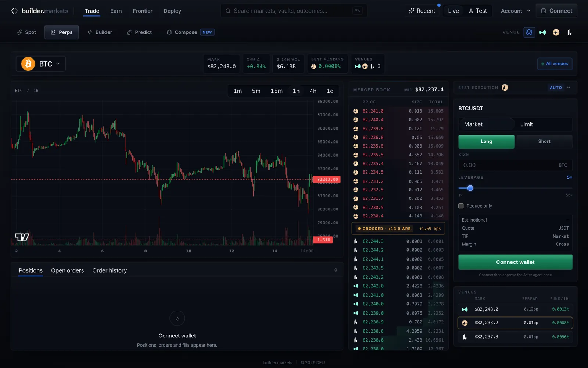Click the search markets input field
Screen dimensions: 588x368
click(x=294, y=11)
